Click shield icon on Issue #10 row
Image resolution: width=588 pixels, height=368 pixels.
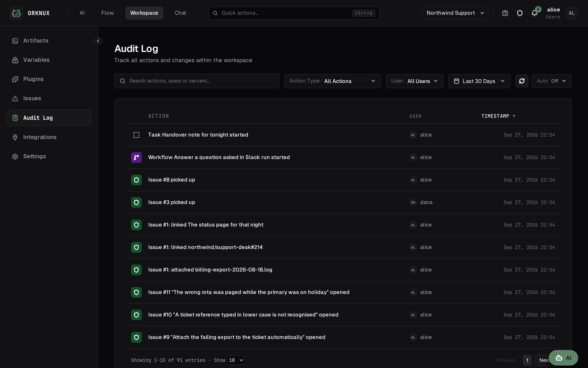136,315
